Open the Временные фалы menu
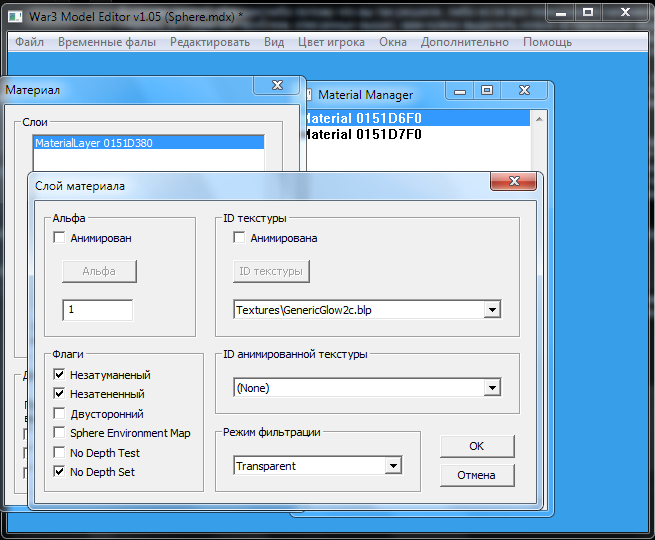 [x=107, y=42]
